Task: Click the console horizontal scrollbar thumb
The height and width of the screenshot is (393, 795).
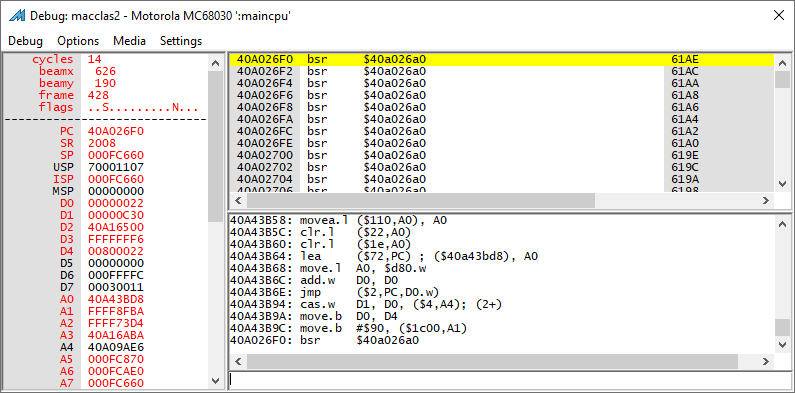Action: coord(492,362)
